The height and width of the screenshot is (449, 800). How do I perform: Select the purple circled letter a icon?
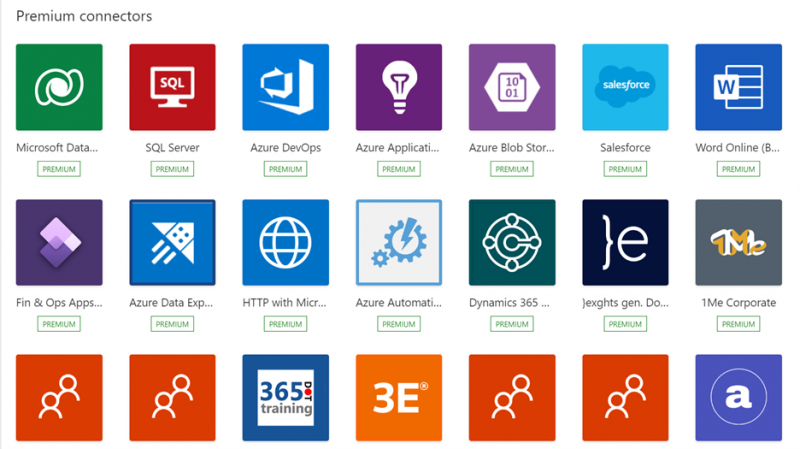pos(738,397)
